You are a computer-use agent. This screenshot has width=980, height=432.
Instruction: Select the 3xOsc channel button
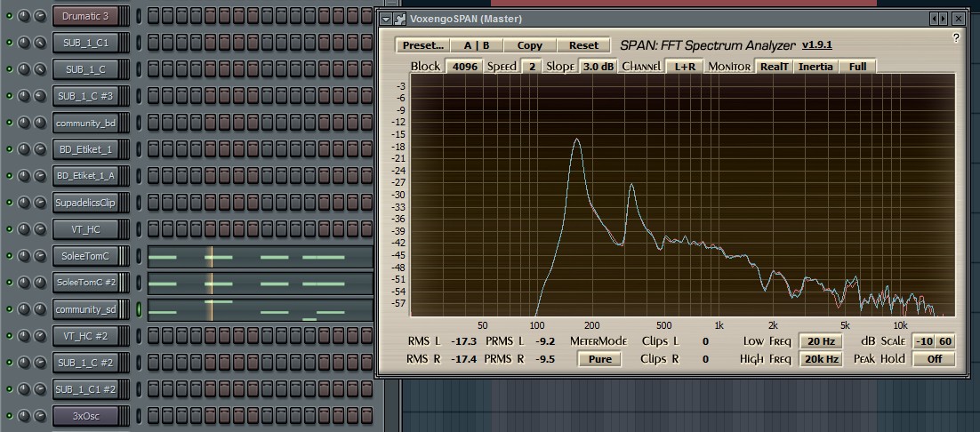[85, 415]
